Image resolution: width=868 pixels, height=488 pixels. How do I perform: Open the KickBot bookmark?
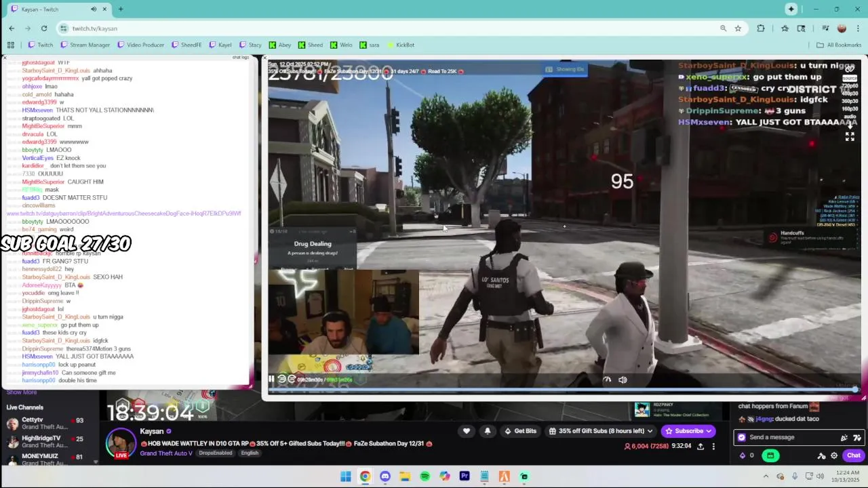pos(401,45)
